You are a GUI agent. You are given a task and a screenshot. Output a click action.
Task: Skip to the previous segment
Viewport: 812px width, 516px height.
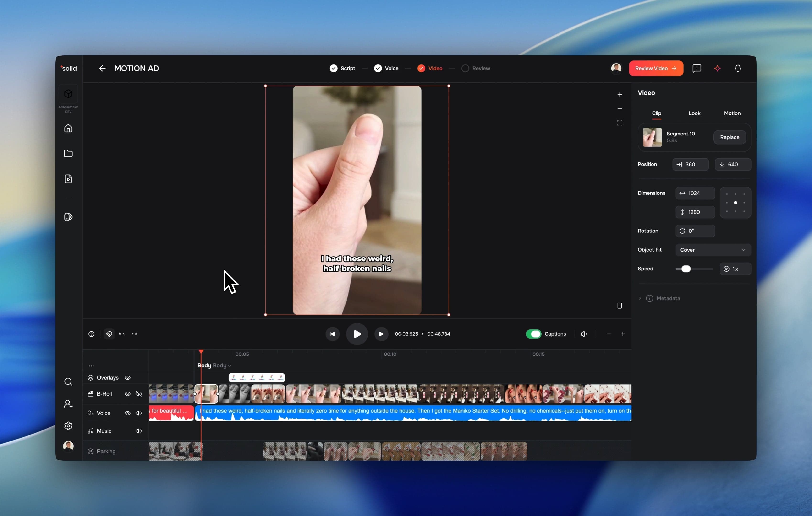[x=333, y=334]
